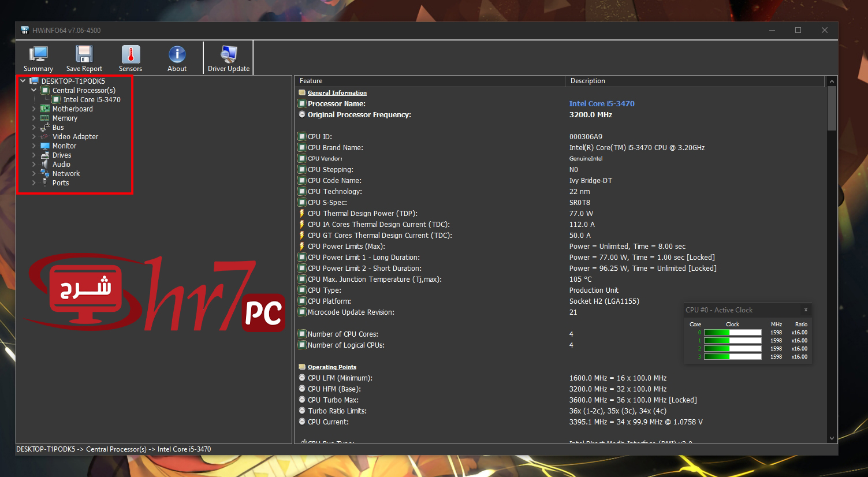868x477 pixels.
Task: Click the Video Adapter tree icon
Action: click(x=45, y=136)
